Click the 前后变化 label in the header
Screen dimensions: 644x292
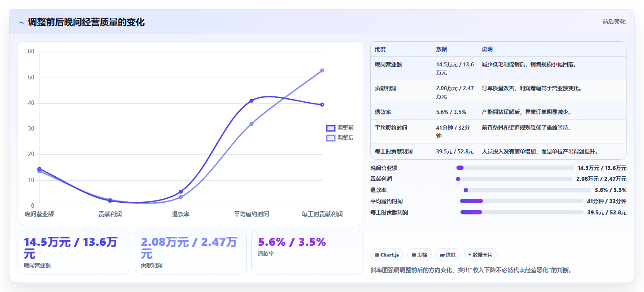click(613, 22)
